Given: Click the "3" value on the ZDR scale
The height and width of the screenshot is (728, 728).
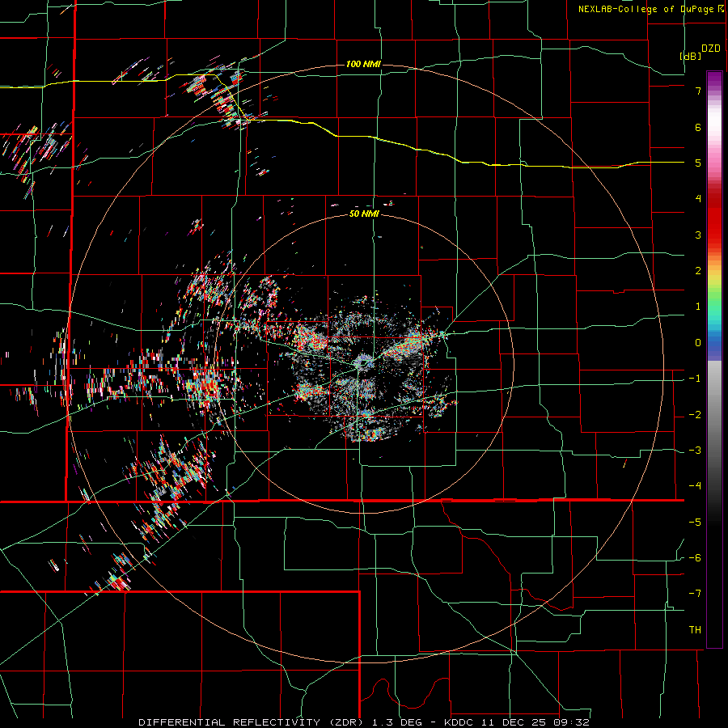Looking at the screenshot, I should tap(698, 235).
